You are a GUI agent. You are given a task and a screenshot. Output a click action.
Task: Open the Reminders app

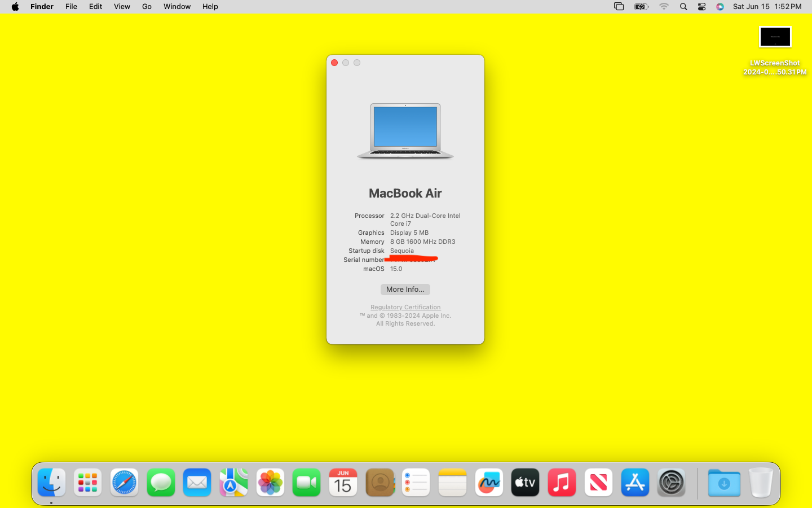coord(416,483)
